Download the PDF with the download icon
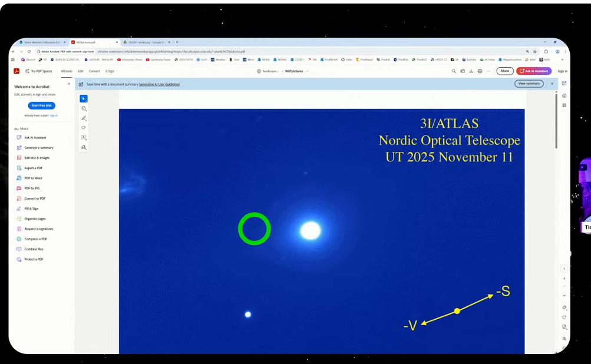This screenshot has height=364, width=591. 471,71
